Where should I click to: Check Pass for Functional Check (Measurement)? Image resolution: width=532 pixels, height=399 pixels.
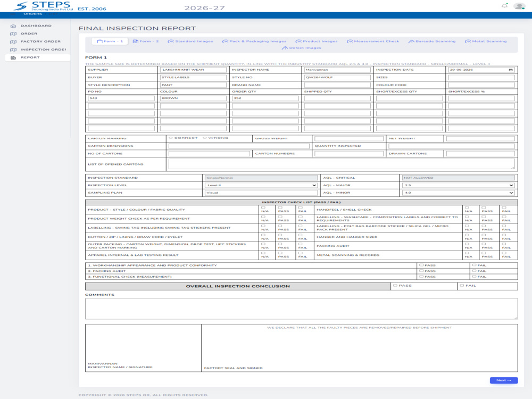tap(421, 277)
